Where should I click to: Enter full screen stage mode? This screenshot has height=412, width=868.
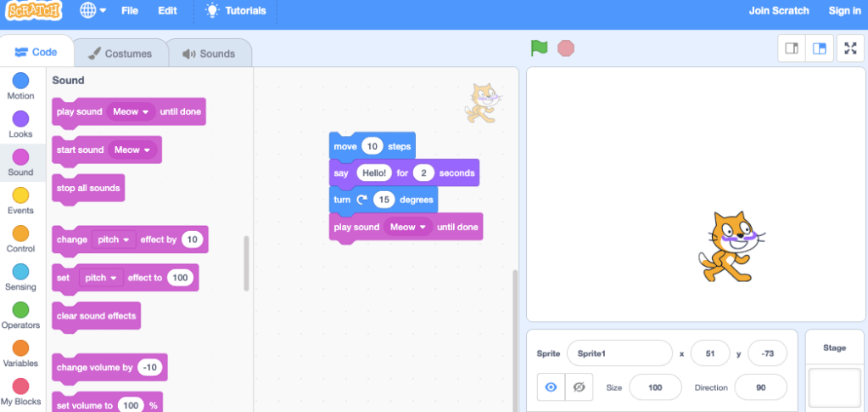pyautogui.click(x=850, y=48)
